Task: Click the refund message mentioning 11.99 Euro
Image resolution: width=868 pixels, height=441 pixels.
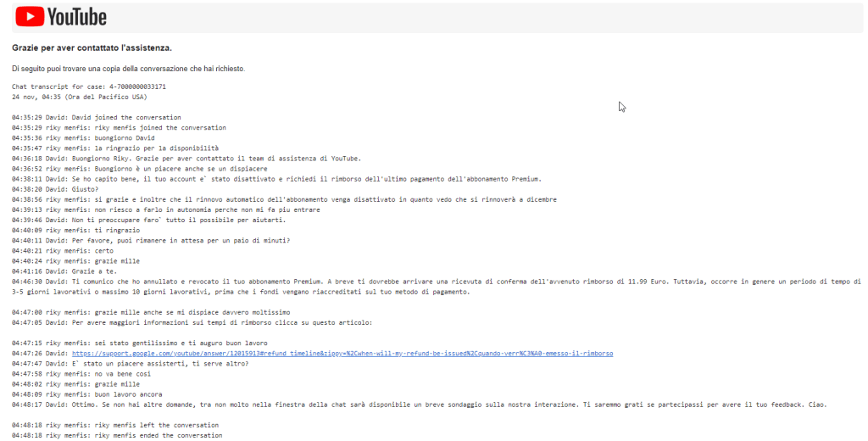Action: pyautogui.click(x=424, y=281)
